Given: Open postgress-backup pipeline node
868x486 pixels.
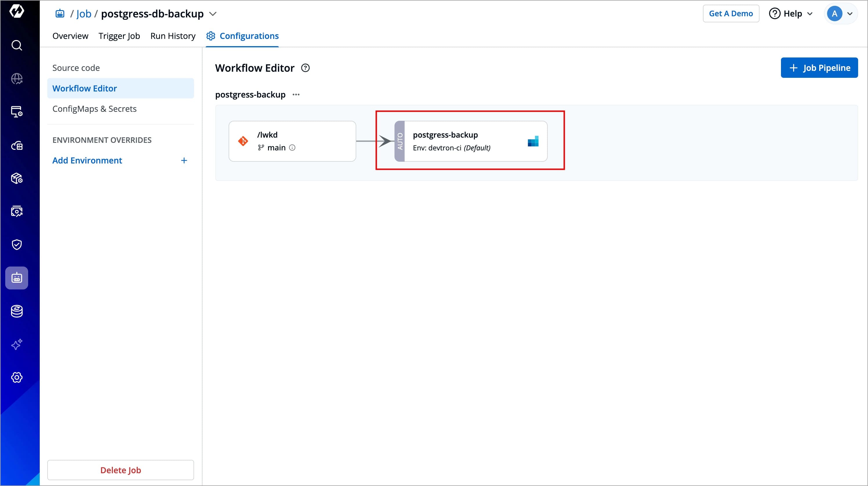Looking at the screenshot, I should click(470, 141).
